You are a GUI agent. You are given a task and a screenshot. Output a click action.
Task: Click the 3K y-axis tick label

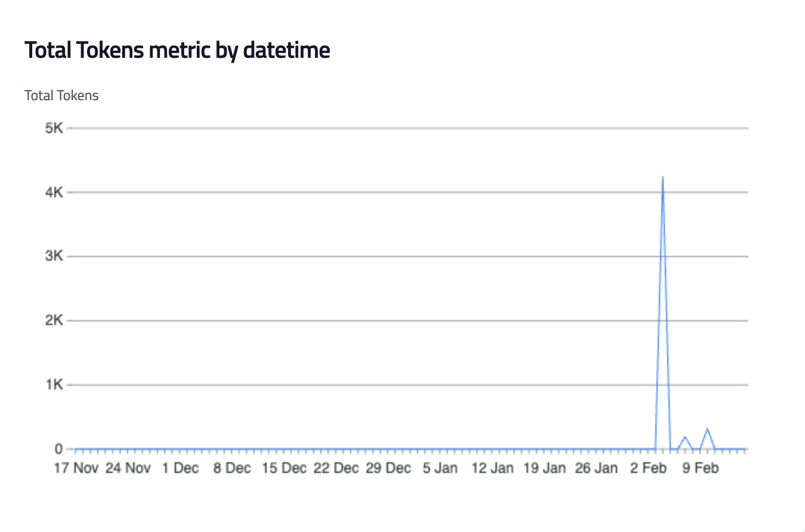[54, 256]
